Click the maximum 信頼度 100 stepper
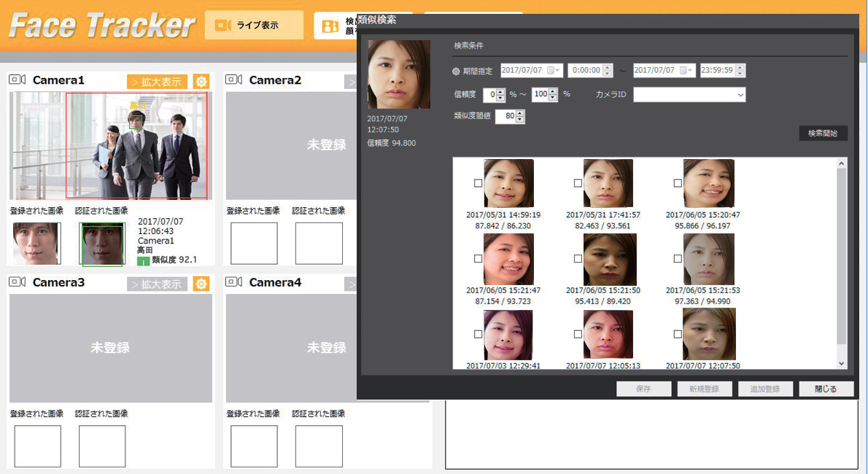 pos(552,95)
